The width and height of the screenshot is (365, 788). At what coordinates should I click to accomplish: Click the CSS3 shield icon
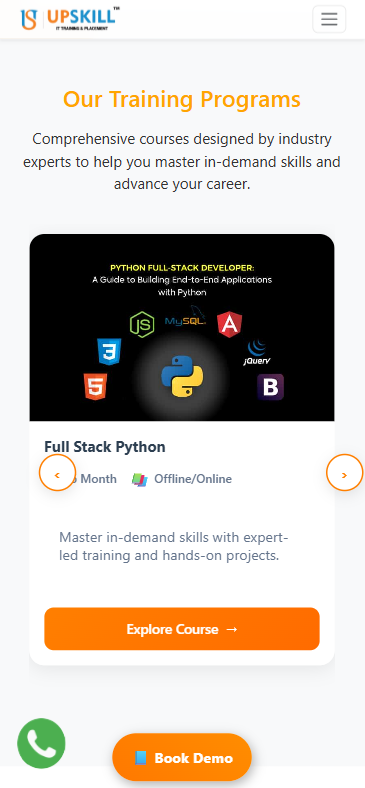tap(109, 351)
